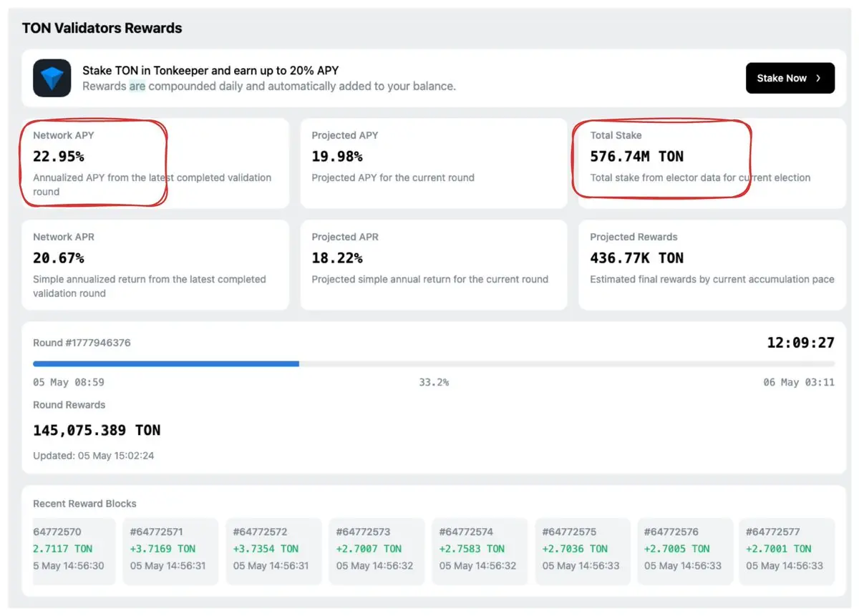The height and width of the screenshot is (616, 859).
Task: Select the Projected APY 19.98% card
Action: tap(434, 163)
